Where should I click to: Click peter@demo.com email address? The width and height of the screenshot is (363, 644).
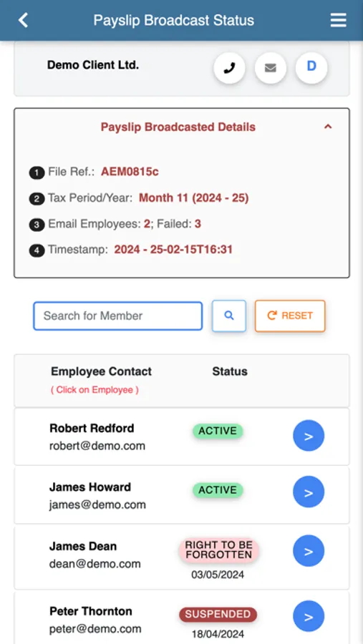(95, 629)
